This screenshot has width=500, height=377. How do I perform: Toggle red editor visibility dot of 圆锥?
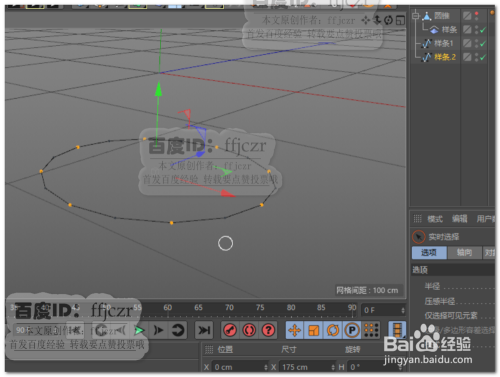click(476, 14)
